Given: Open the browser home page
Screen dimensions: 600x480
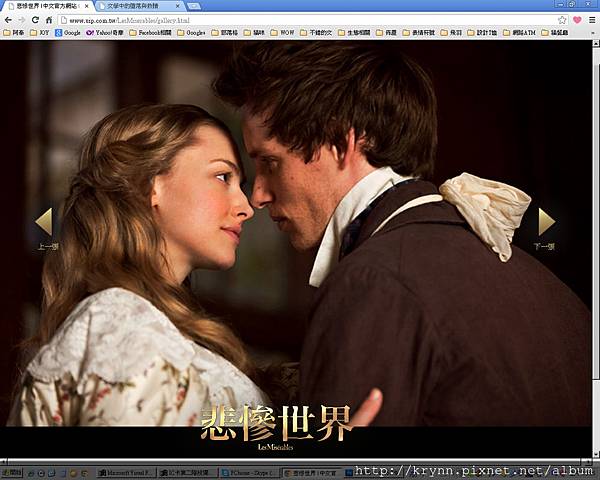Looking at the screenshot, I should tap(49, 20).
